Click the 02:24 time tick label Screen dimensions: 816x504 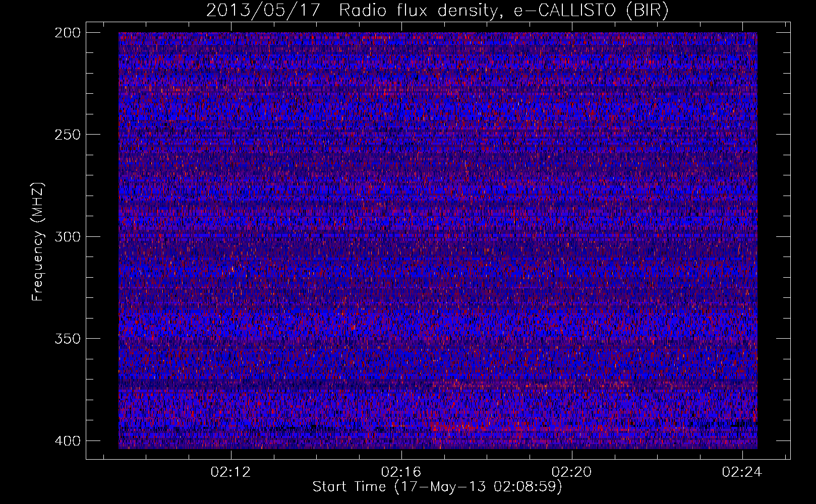(742, 472)
